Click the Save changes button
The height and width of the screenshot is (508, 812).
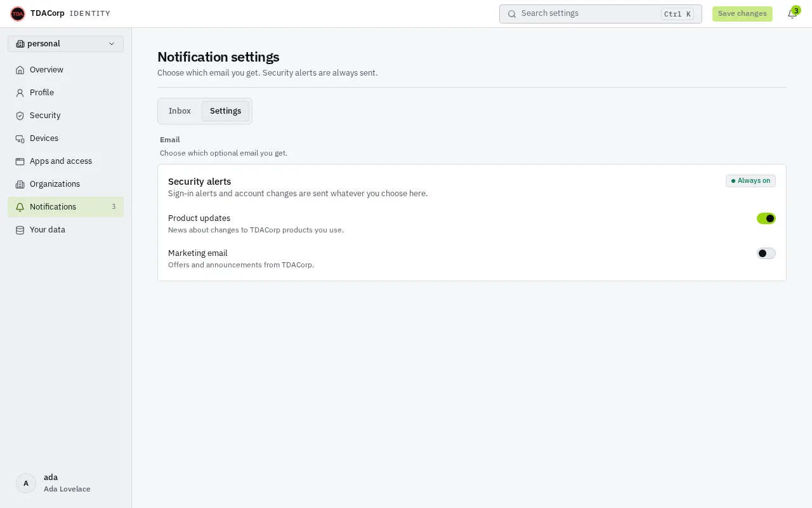coord(742,14)
